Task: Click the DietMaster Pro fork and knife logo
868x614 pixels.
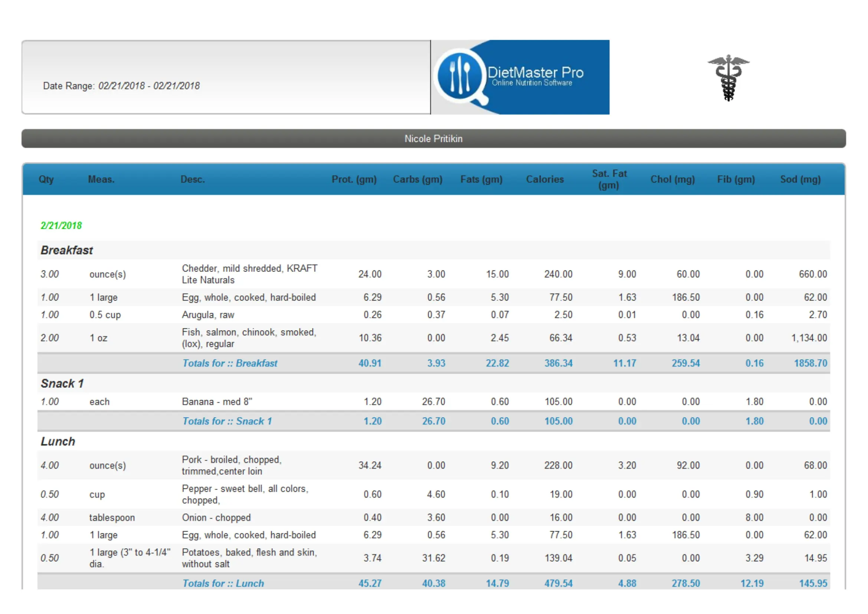Action: pos(459,76)
